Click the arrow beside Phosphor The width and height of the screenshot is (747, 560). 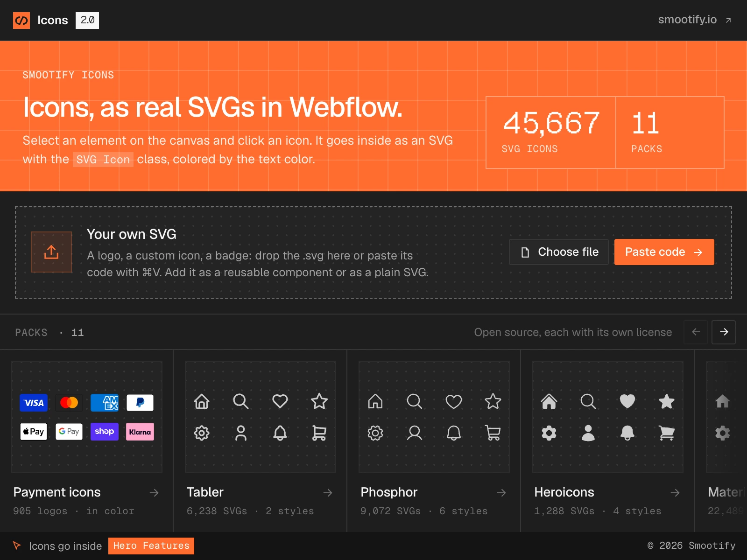[501, 493]
